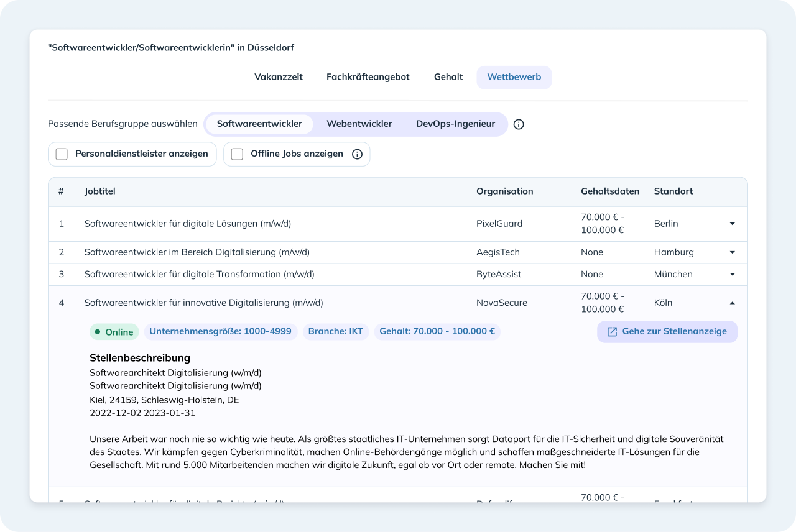Tick the Offline Jobs anzeigen checkbox

[237, 154]
